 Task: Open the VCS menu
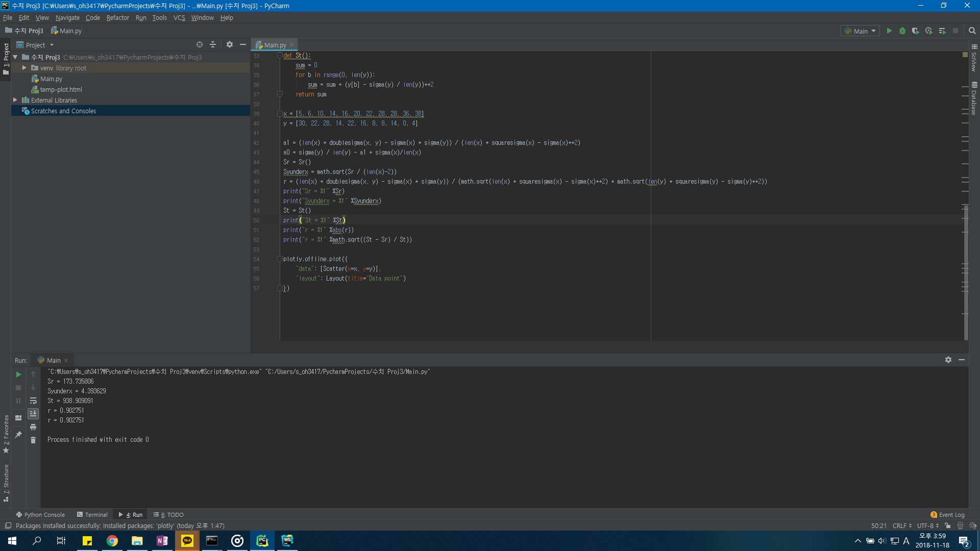pyautogui.click(x=179, y=18)
